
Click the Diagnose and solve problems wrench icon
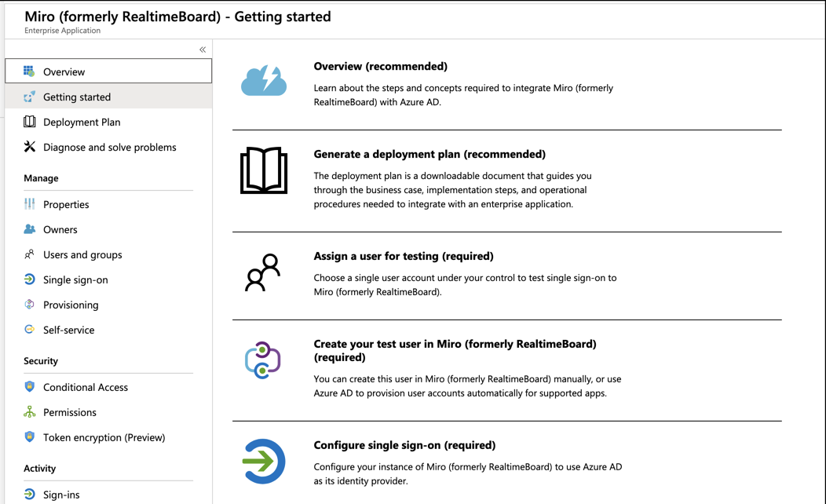tap(29, 147)
